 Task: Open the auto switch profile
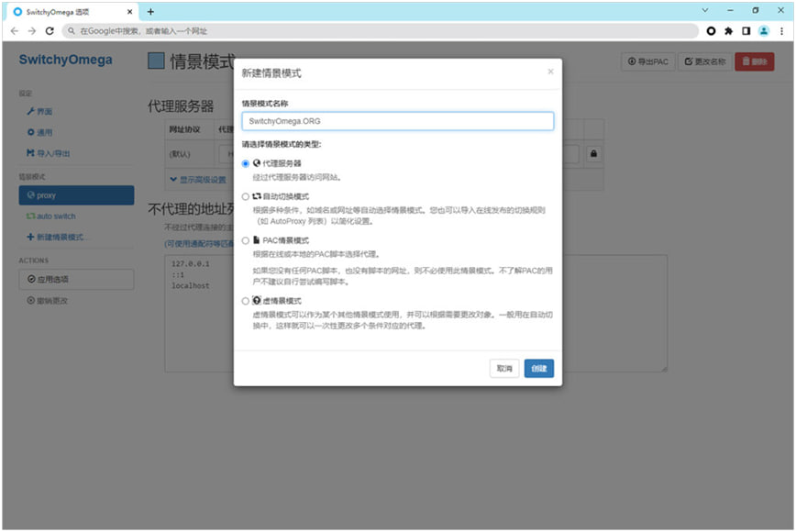click(56, 216)
